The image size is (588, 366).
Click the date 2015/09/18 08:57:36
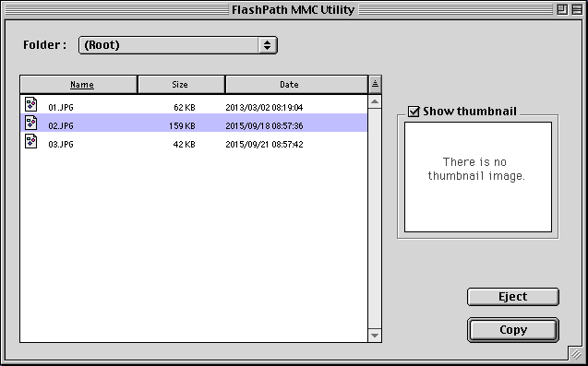(x=264, y=126)
